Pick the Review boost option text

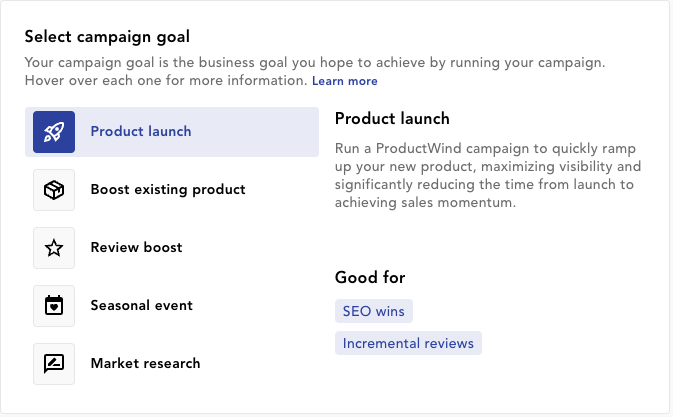(x=136, y=247)
